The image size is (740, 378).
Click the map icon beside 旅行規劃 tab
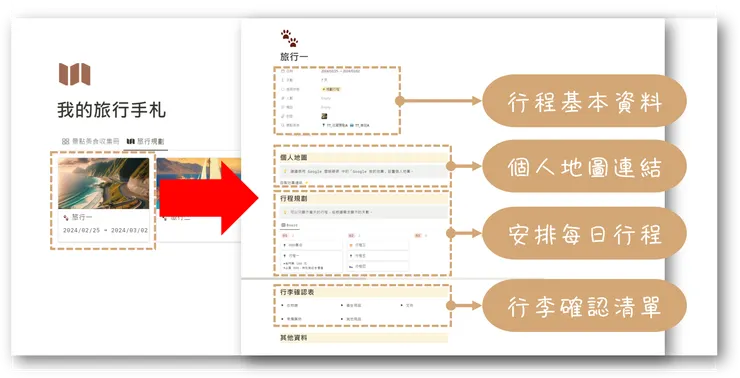131,141
